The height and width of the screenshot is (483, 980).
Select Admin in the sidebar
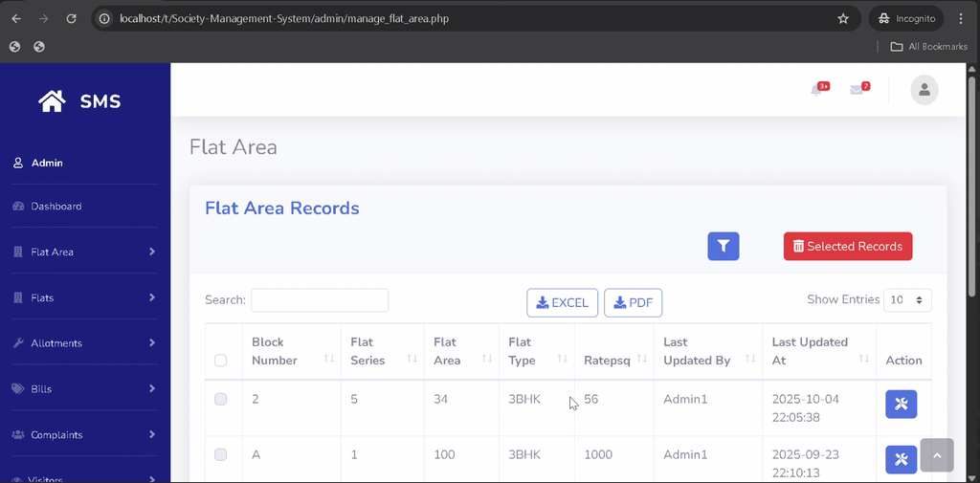coord(38,164)
